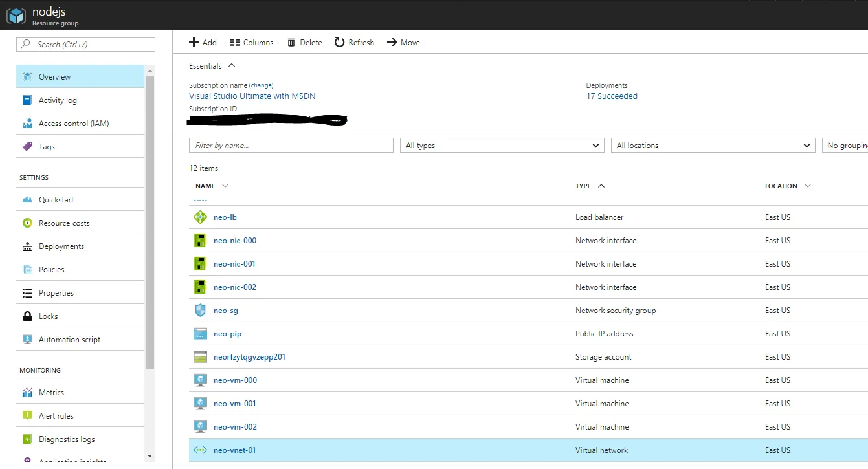Open the neo-lb resource link
868x469 pixels.
pos(225,217)
